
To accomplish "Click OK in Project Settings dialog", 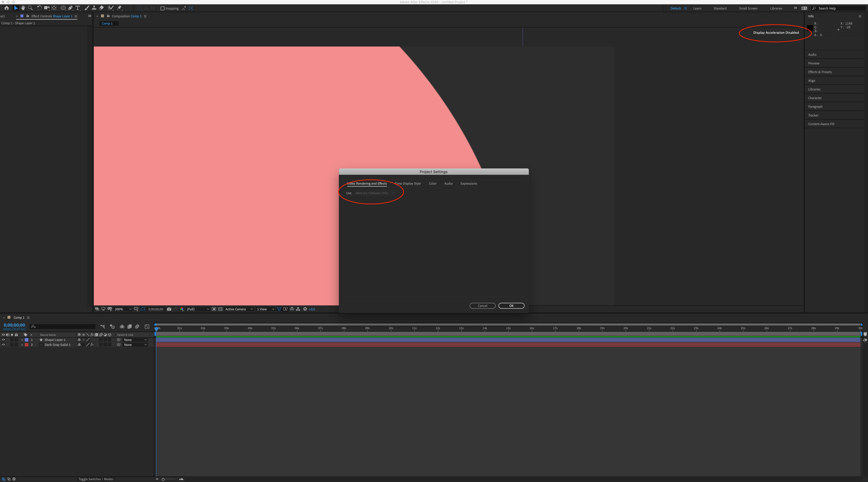I will 511,306.
